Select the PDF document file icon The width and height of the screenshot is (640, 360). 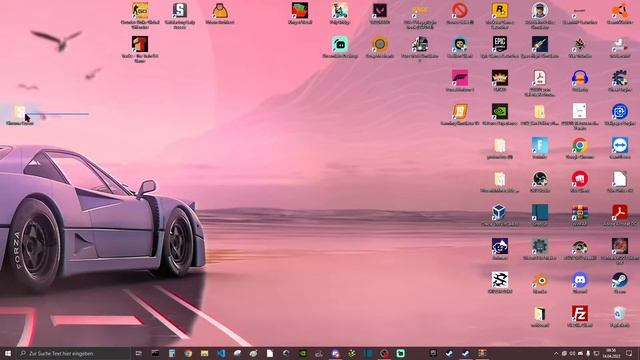tap(540, 82)
